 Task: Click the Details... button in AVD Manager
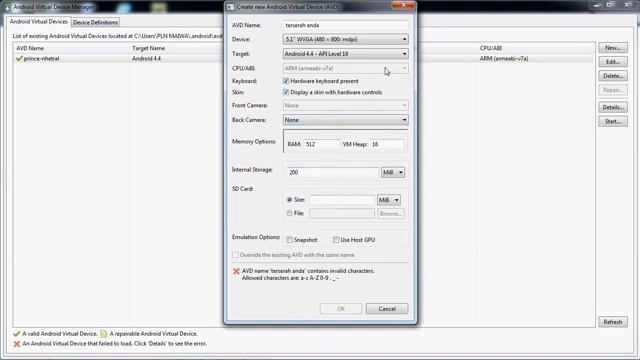pyautogui.click(x=613, y=107)
